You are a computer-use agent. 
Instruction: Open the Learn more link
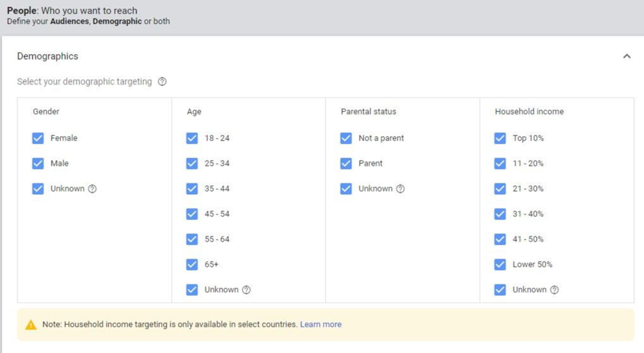coord(321,325)
